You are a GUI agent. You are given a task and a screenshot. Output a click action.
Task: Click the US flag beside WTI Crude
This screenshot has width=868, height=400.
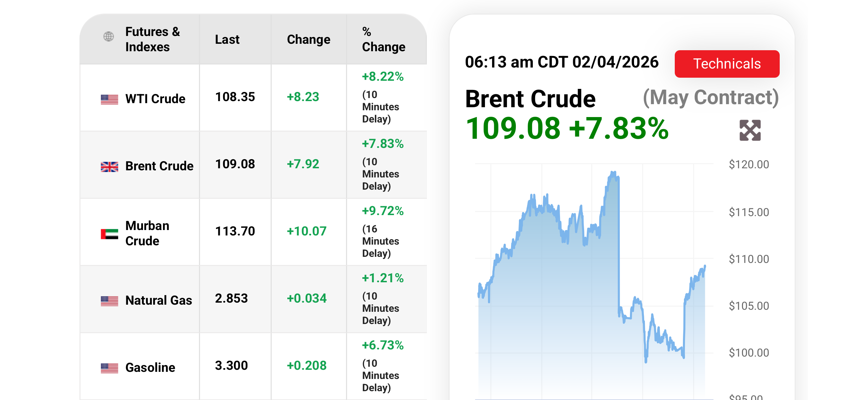[x=109, y=99]
